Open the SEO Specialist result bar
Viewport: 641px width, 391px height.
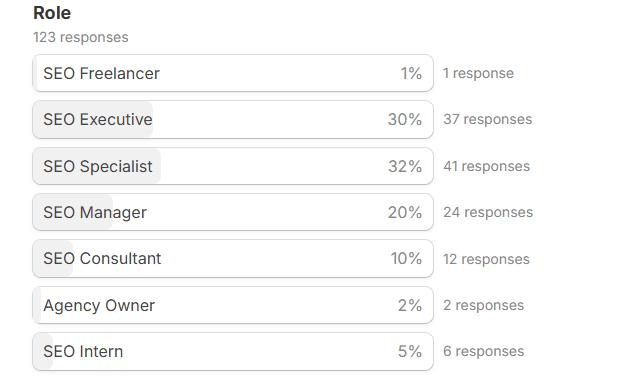(233, 166)
